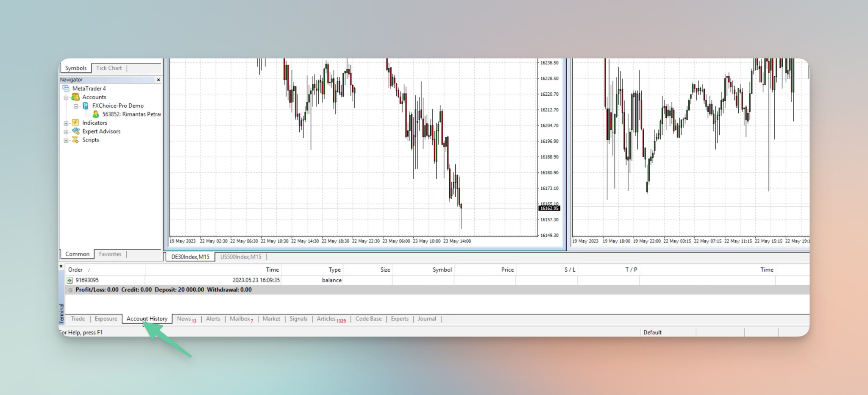Close the Navigator panel

(159, 80)
